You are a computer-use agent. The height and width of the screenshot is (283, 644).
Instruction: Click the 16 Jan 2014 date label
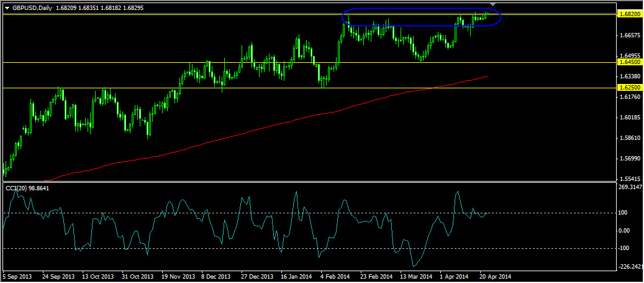(x=297, y=276)
